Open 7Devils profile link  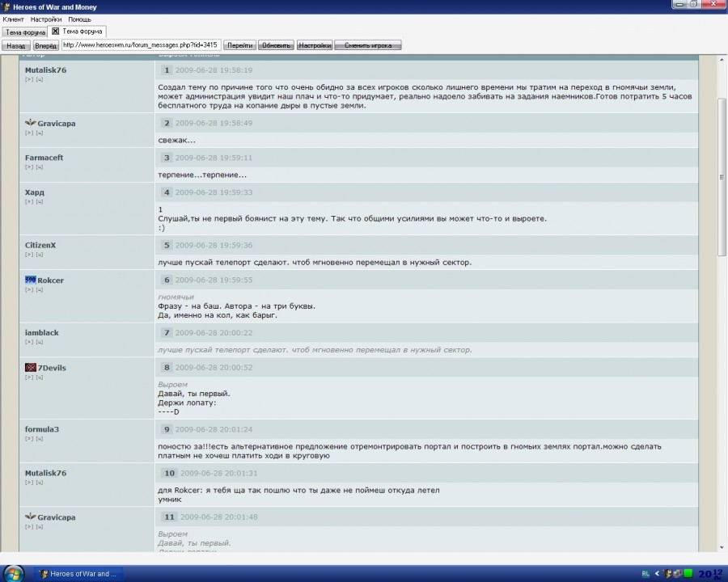[52, 368]
